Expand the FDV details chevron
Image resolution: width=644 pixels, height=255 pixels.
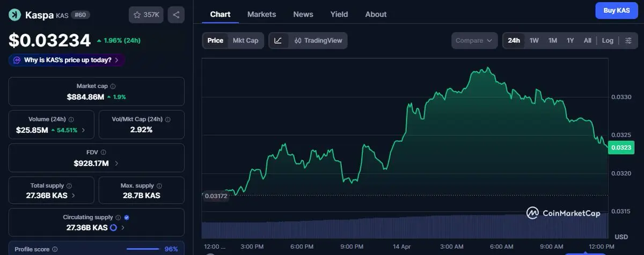point(116,163)
